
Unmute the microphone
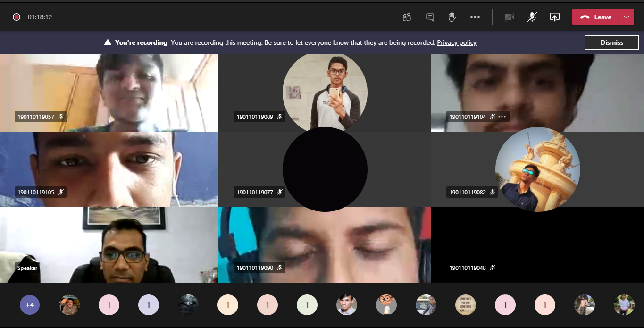pos(532,17)
